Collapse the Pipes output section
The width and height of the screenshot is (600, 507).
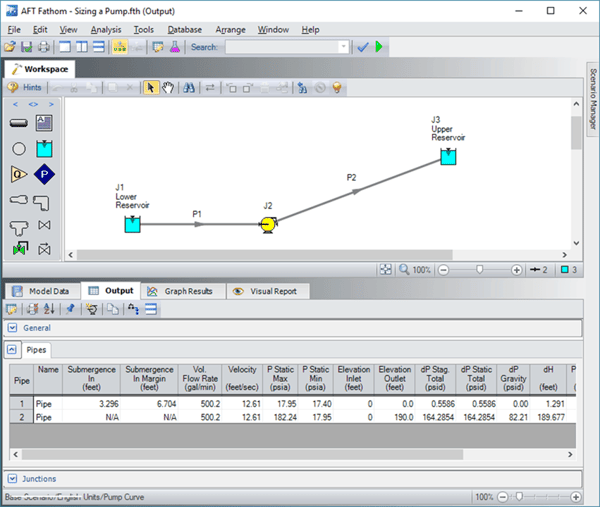[x=12, y=349]
